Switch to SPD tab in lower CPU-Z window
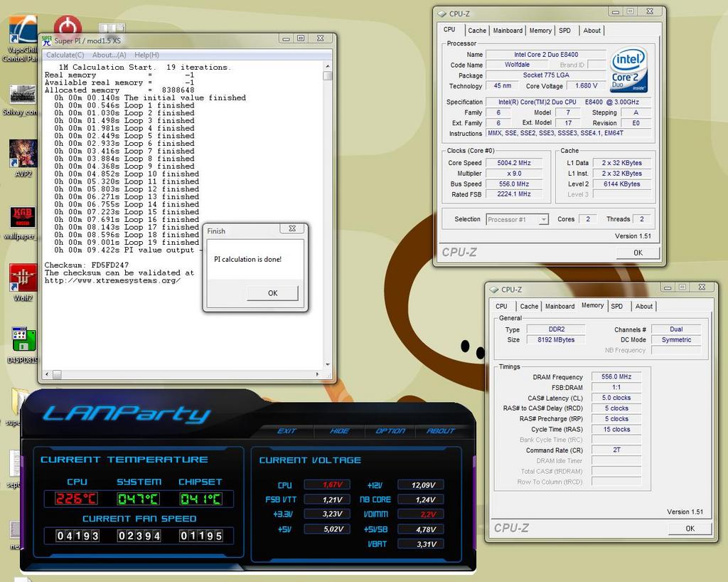Image resolution: width=728 pixels, height=582 pixels. (616, 307)
